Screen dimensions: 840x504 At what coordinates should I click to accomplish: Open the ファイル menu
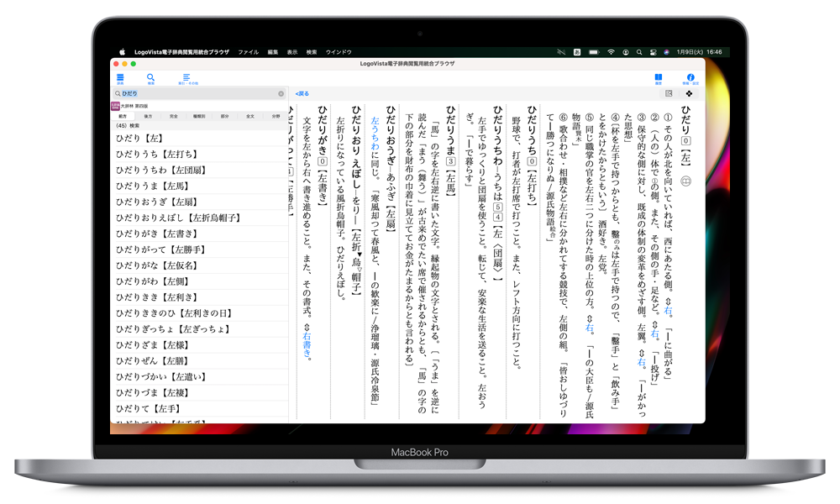[x=248, y=52]
